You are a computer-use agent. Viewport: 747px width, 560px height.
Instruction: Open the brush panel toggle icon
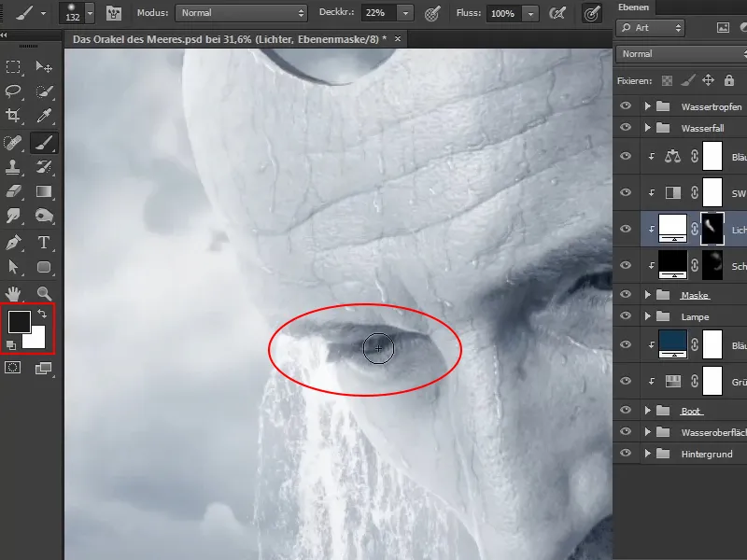tap(113, 13)
